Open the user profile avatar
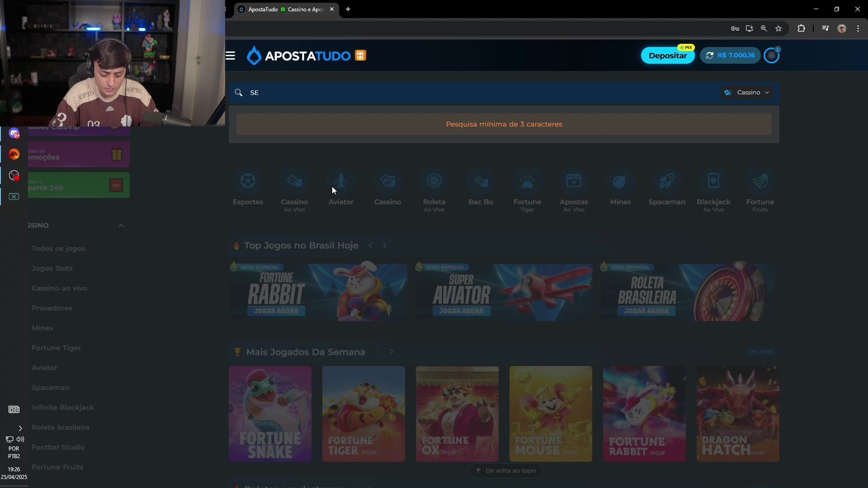The height and width of the screenshot is (488, 868). click(771, 56)
